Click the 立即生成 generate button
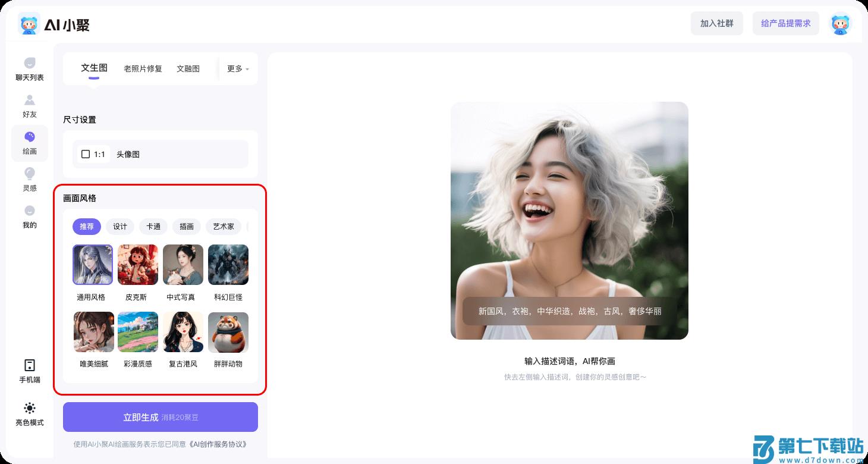This screenshot has height=464, width=868. coord(160,417)
